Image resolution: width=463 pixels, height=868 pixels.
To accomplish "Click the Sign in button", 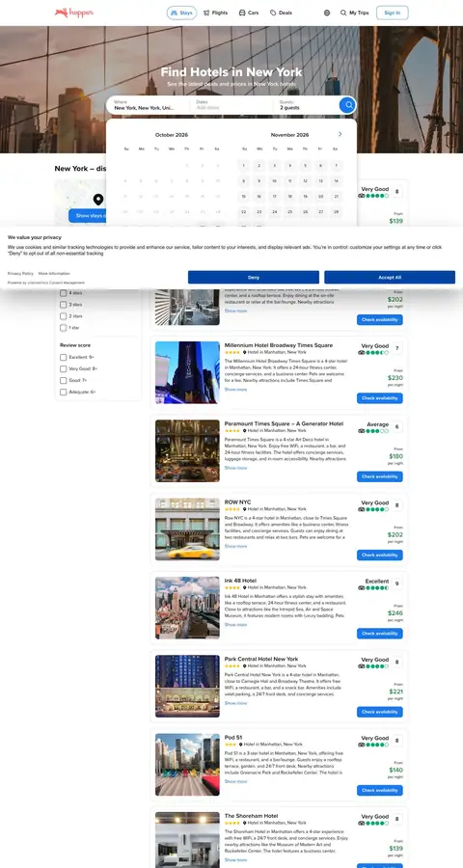I will click(x=393, y=13).
